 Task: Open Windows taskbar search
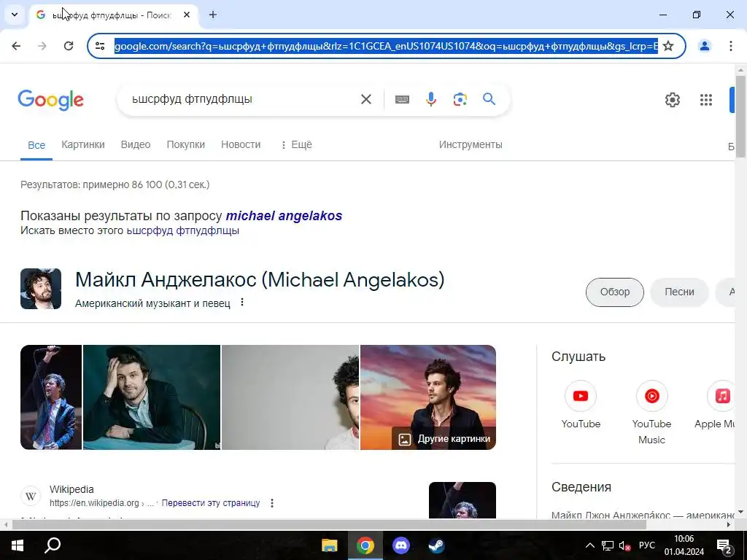pos(53,545)
